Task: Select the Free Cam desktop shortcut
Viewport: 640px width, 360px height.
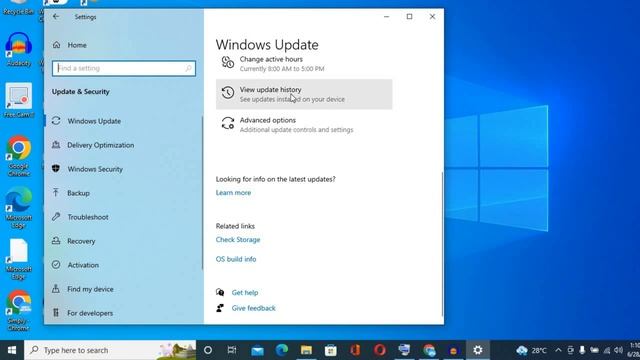Action: click(x=19, y=101)
